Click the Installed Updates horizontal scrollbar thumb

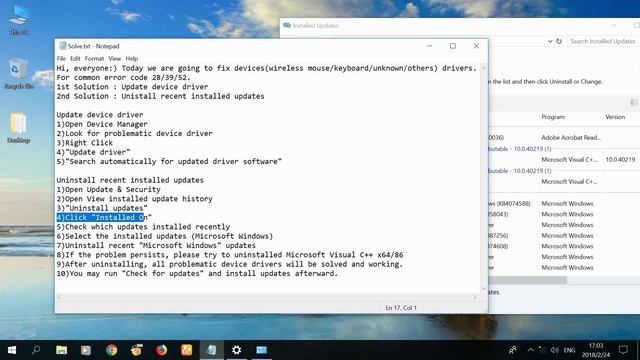(x=527, y=280)
